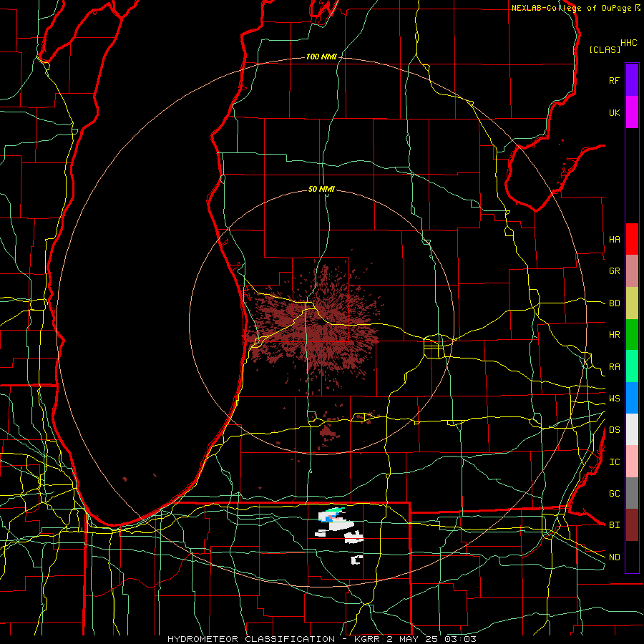Click the Hydrometeor Classification KGRR title caption
Image resolution: width=644 pixels, height=644 pixels.
(322, 639)
